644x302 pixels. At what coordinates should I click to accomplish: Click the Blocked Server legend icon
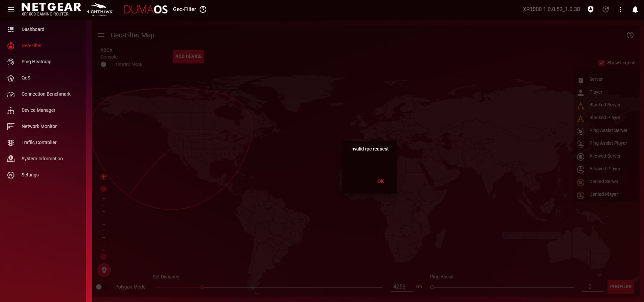pos(581,106)
